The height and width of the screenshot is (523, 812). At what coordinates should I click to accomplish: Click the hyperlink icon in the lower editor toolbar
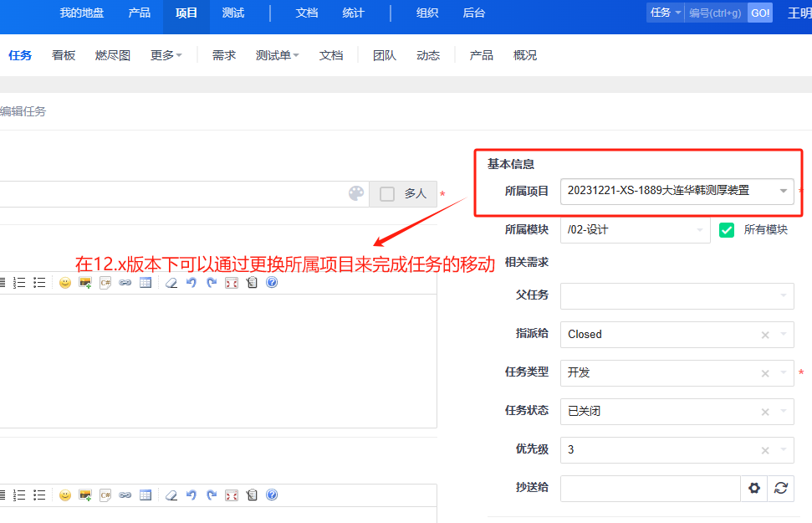(125, 495)
